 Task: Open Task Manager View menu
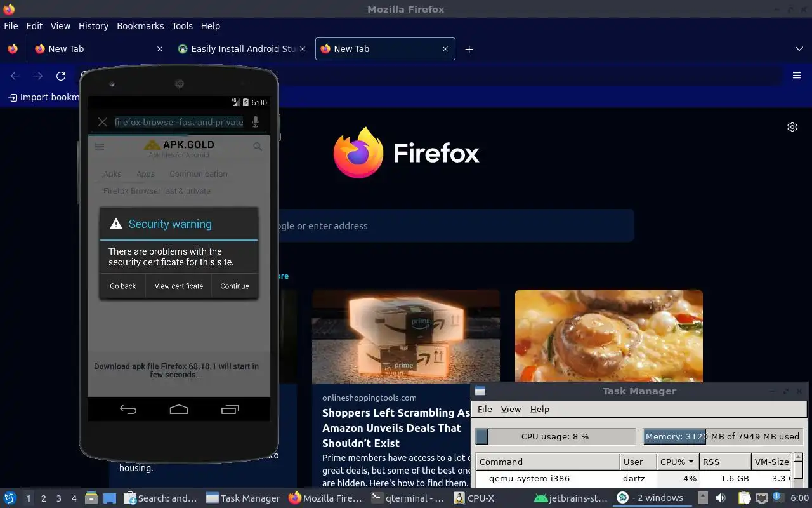pos(511,409)
